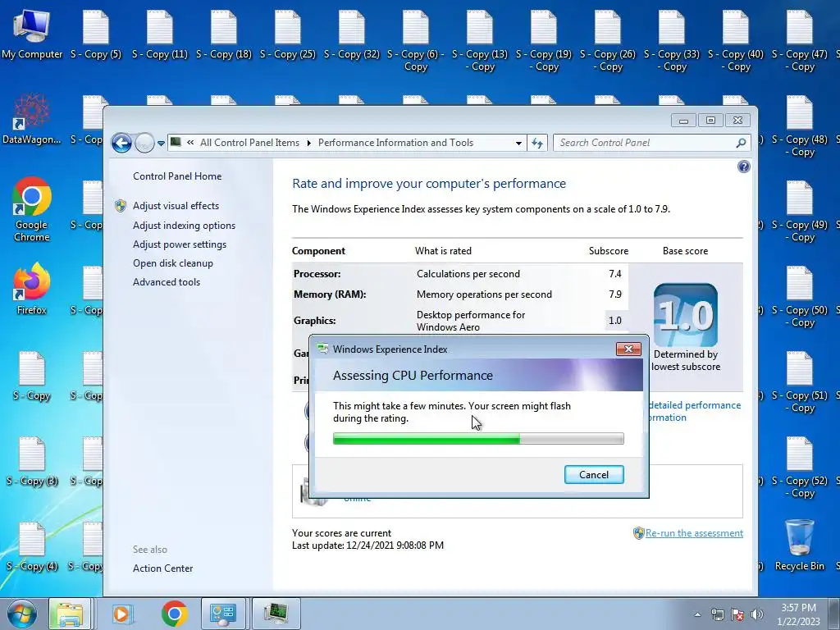Expand the arrow after All Control Panel Items
This screenshot has height=630, width=840.
pos(309,143)
